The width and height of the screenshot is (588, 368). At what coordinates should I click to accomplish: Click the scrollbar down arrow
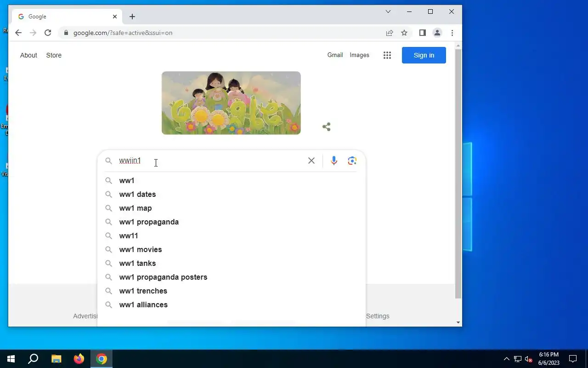coord(458,322)
